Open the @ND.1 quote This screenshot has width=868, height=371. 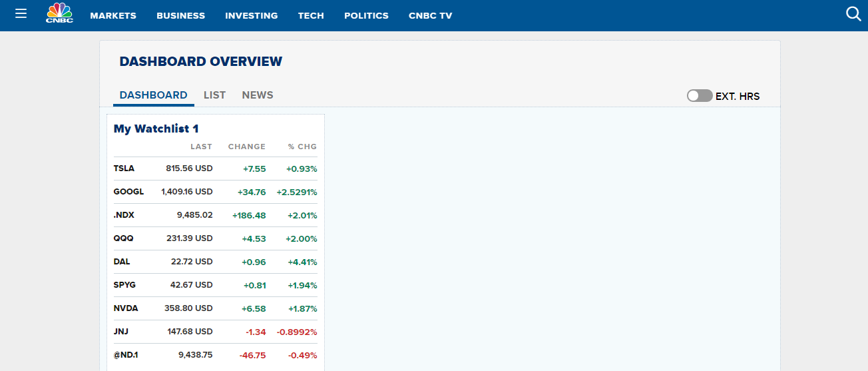click(x=126, y=355)
